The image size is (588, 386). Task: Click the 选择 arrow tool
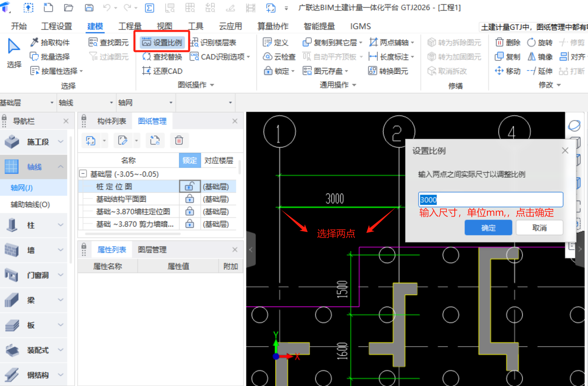14,53
